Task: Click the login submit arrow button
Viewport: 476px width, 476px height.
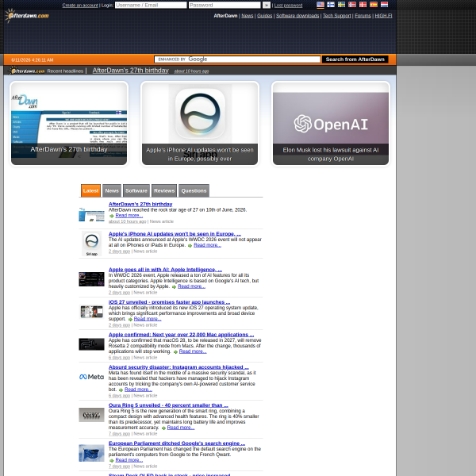Action: point(267,6)
